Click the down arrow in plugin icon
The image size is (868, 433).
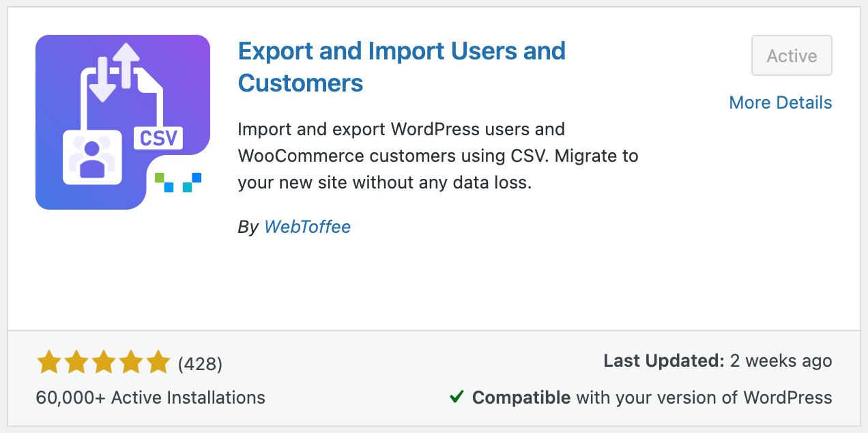tap(102, 80)
